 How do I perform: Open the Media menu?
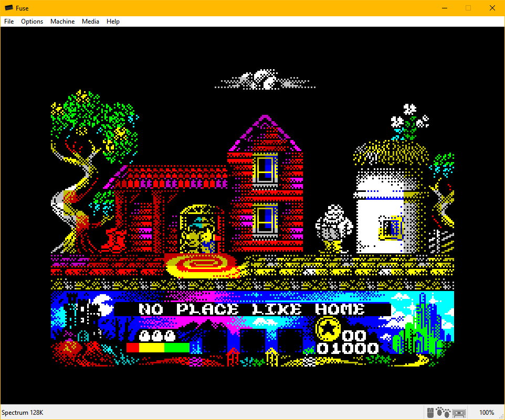pos(90,21)
